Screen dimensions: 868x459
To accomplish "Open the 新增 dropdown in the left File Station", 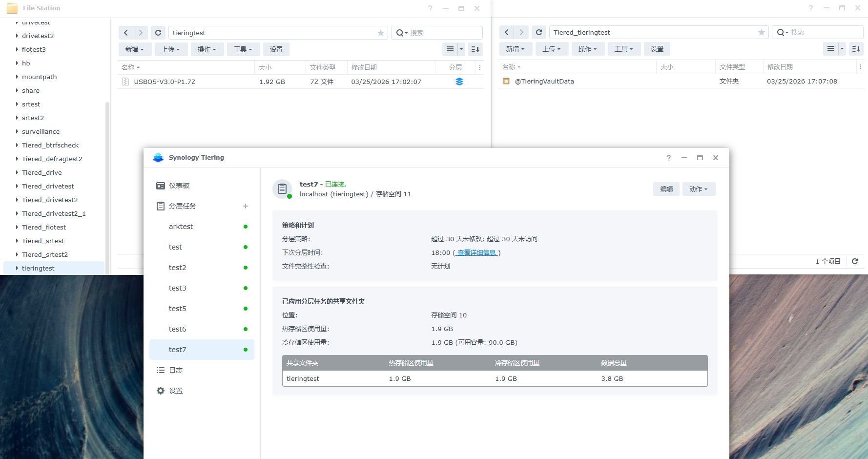I will pyautogui.click(x=134, y=49).
